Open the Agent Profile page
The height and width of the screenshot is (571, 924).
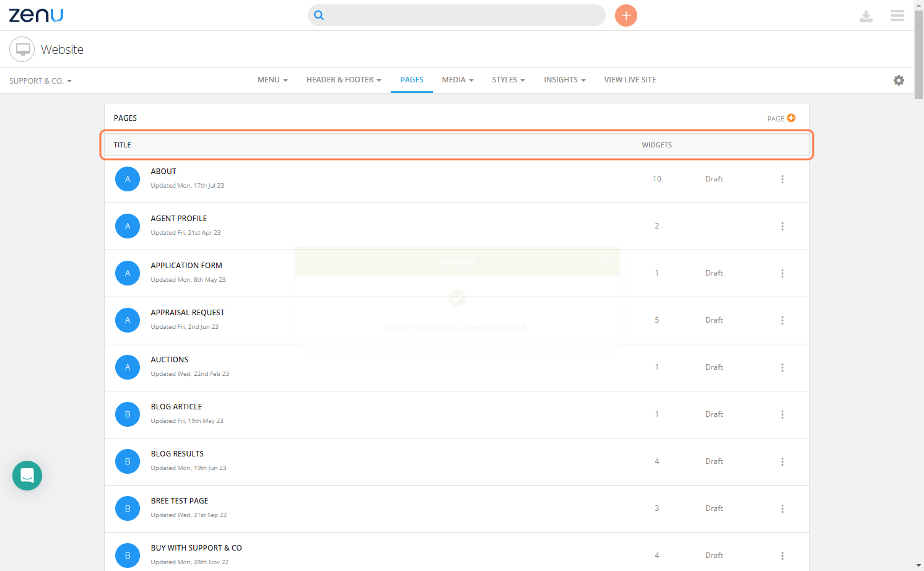(179, 219)
